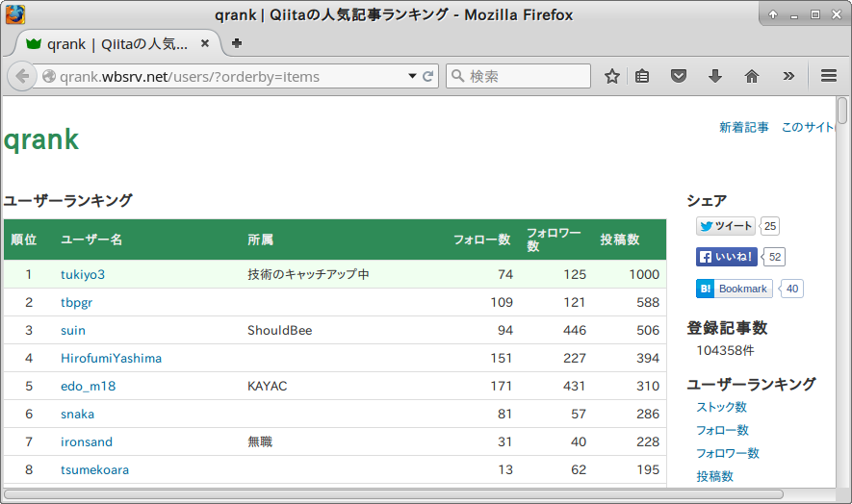
Task: Open user HirofumiYashima profile
Action: click(x=111, y=358)
